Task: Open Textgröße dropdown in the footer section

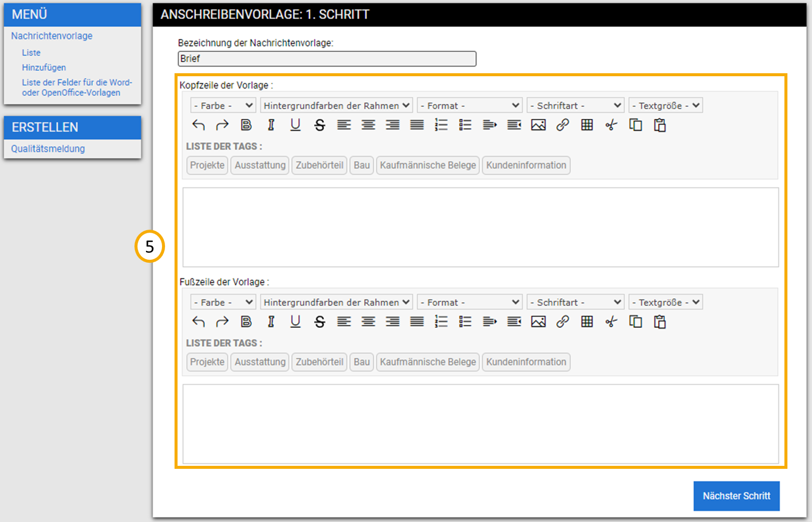Action: click(x=665, y=302)
